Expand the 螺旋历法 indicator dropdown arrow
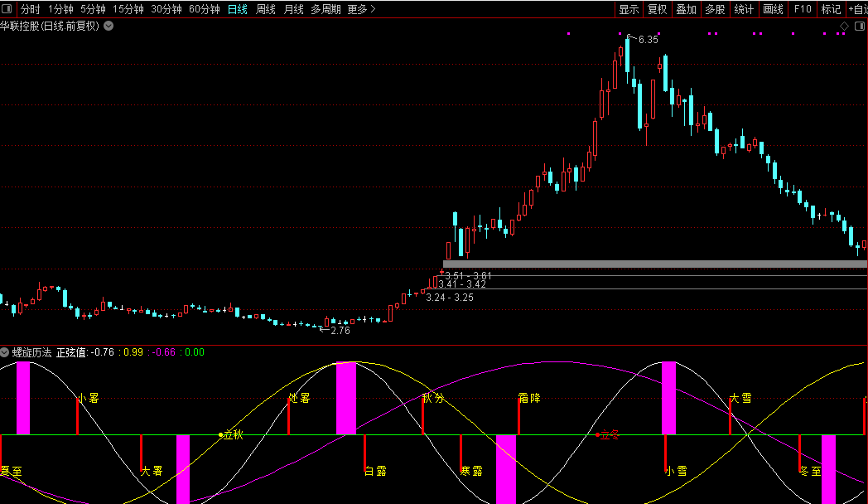868x504 pixels. (4, 352)
